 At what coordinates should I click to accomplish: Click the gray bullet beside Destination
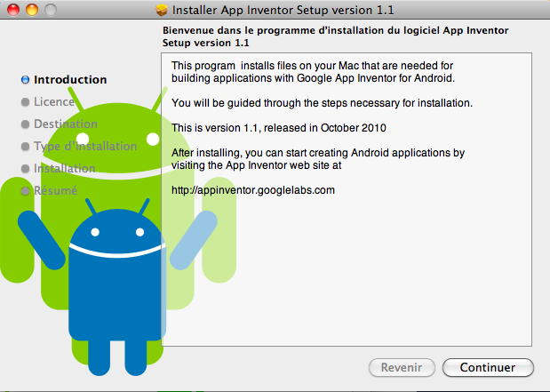point(25,124)
